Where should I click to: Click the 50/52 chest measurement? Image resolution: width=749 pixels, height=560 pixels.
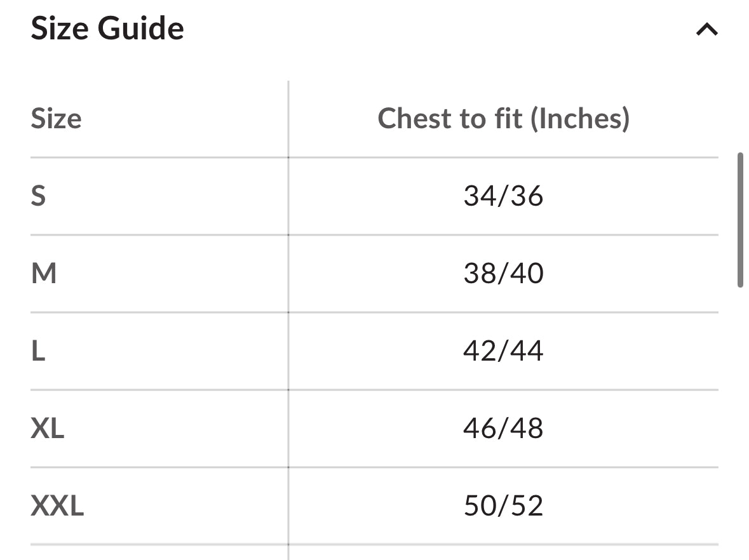click(x=504, y=505)
